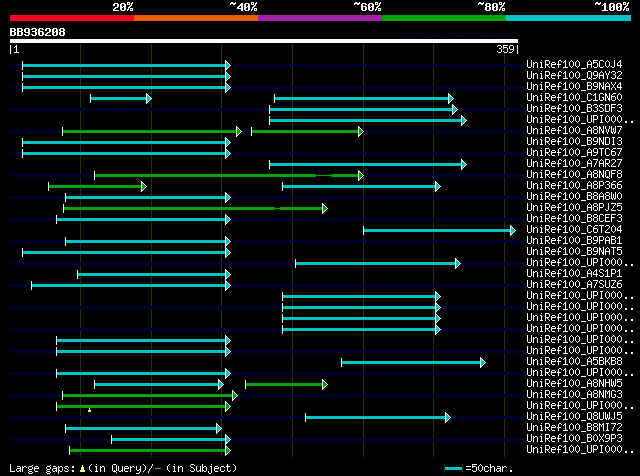Click the cyan bar in the UniRef100_A8NHW5 row
The width and height of the screenshot is (640, 476).
tap(159, 385)
